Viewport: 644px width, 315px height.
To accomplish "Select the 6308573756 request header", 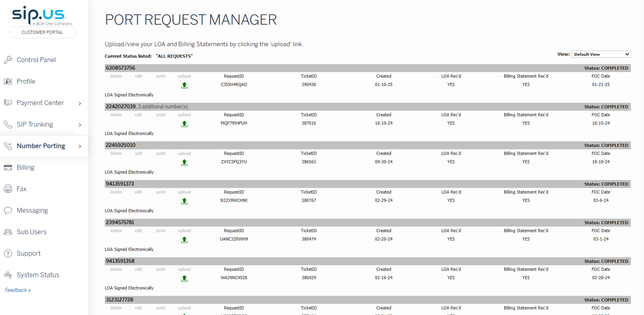I will [x=368, y=68].
